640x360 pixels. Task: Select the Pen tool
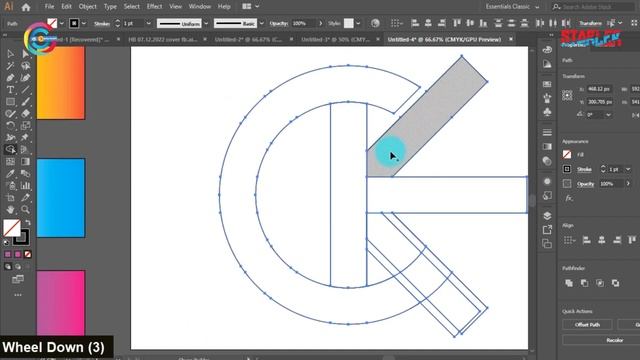click(x=10, y=78)
